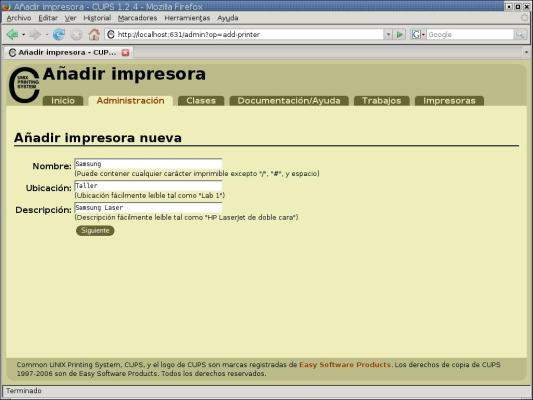Screen dimensions: 533x400
Task: Click the Añadir impresora nueva heading
Action: [98, 138]
